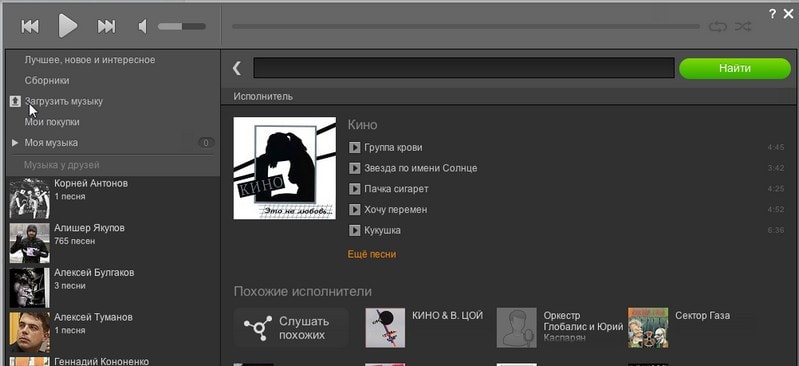This screenshot has width=799, height=366.
Task: Toggle shuffle mode
Action: (x=743, y=27)
